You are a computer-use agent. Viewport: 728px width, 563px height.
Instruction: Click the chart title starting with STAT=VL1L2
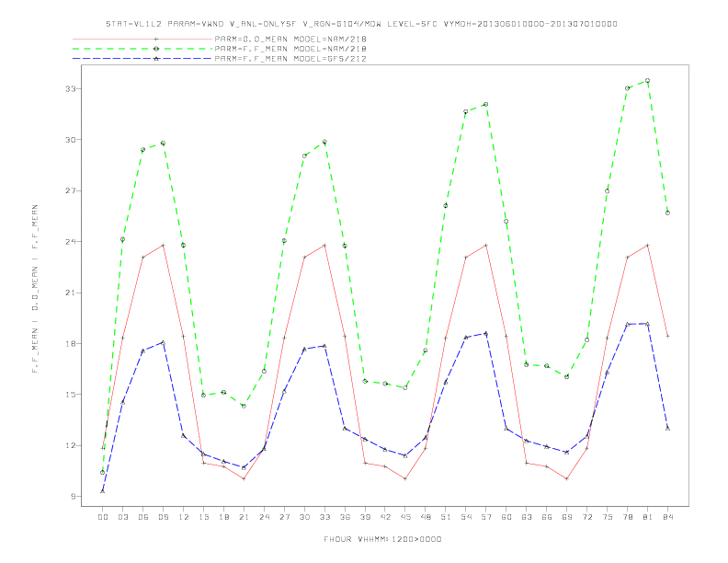(x=361, y=24)
